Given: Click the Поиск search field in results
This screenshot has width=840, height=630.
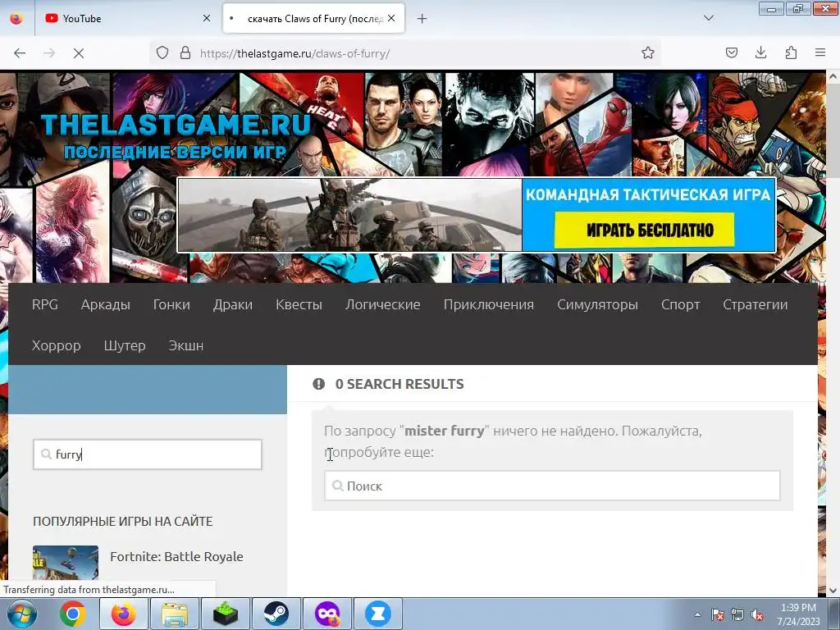Looking at the screenshot, I should click(552, 486).
